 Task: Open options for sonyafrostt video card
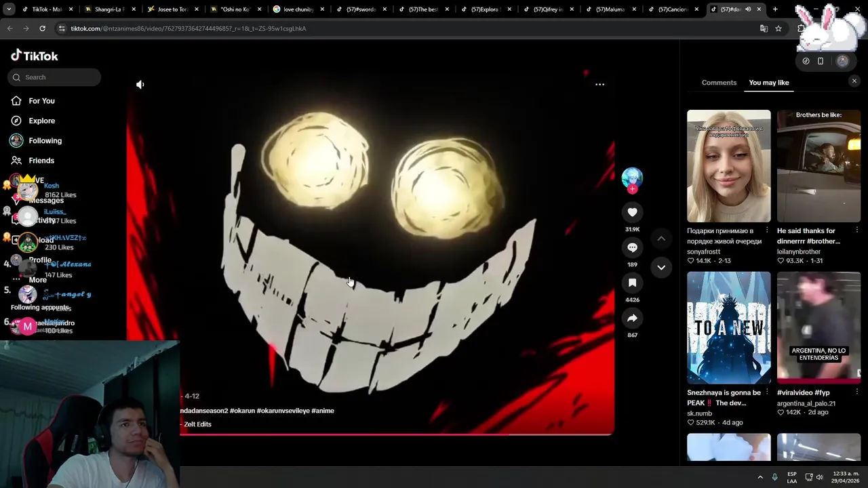tap(767, 230)
